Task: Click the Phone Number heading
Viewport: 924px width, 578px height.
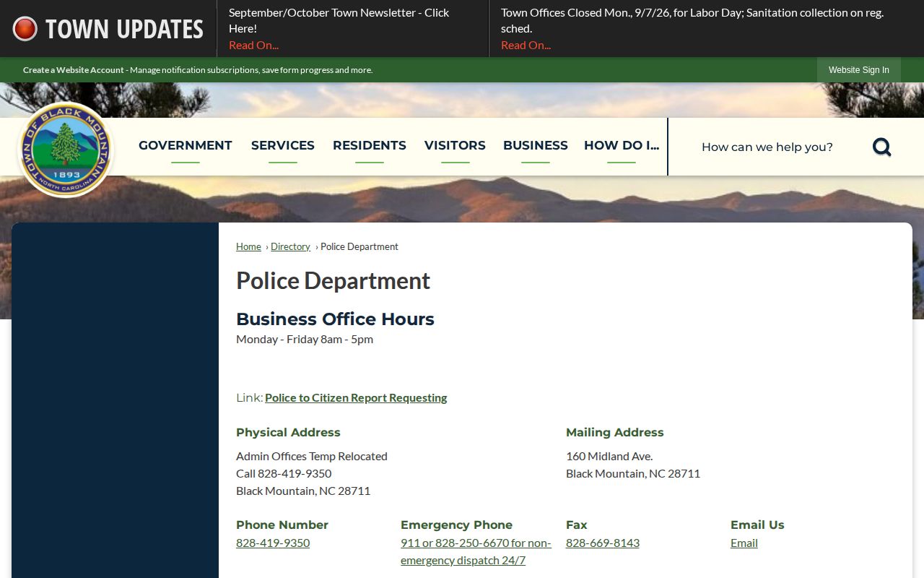Action: [x=282, y=525]
